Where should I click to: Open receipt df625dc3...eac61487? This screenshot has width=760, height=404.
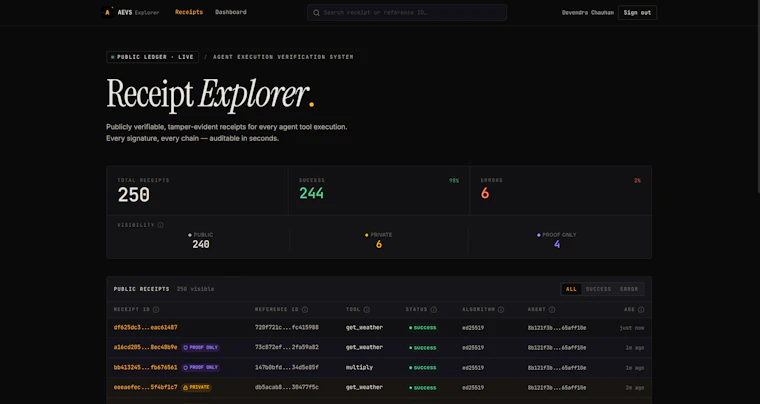pyautogui.click(x=145, y=327)
